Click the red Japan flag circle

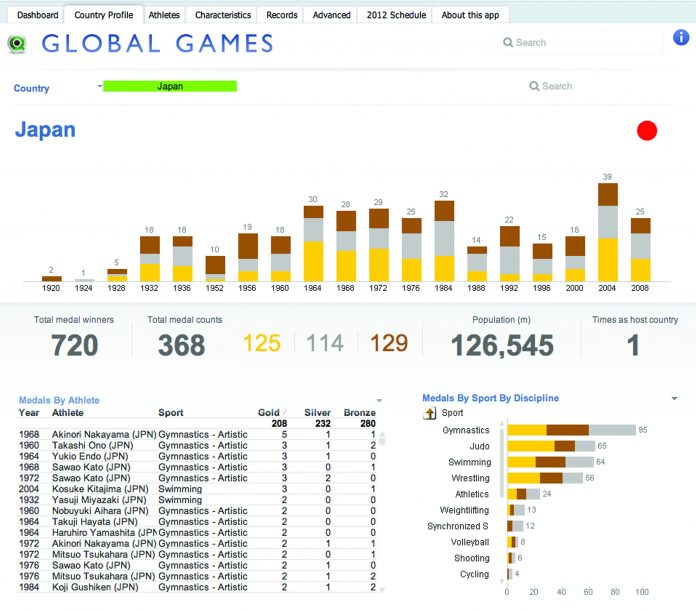click(x=647, y=130)
